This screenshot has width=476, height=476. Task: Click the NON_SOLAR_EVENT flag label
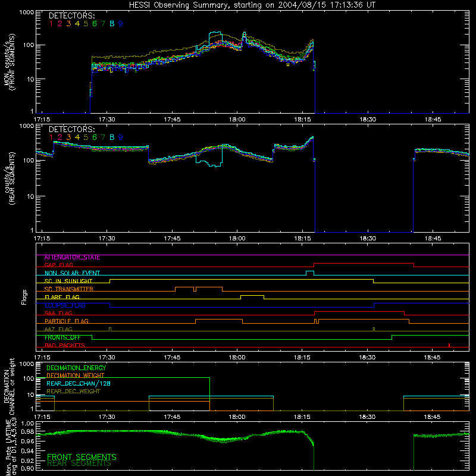[72, 273]
